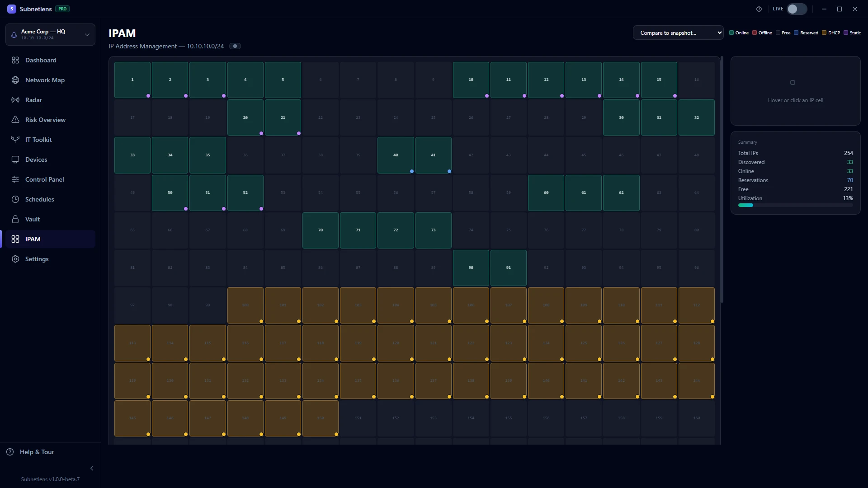Click the IPAM grid icon

coord(15,239)
